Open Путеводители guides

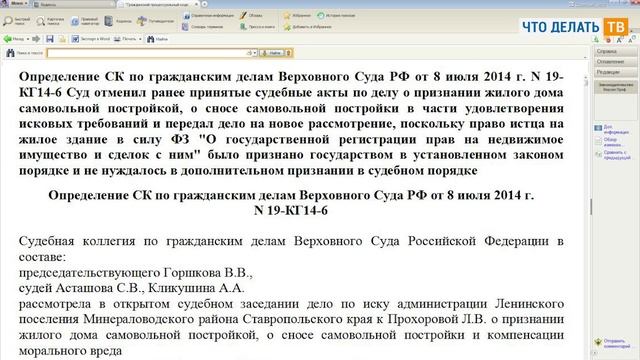click(x=156, y=21)
